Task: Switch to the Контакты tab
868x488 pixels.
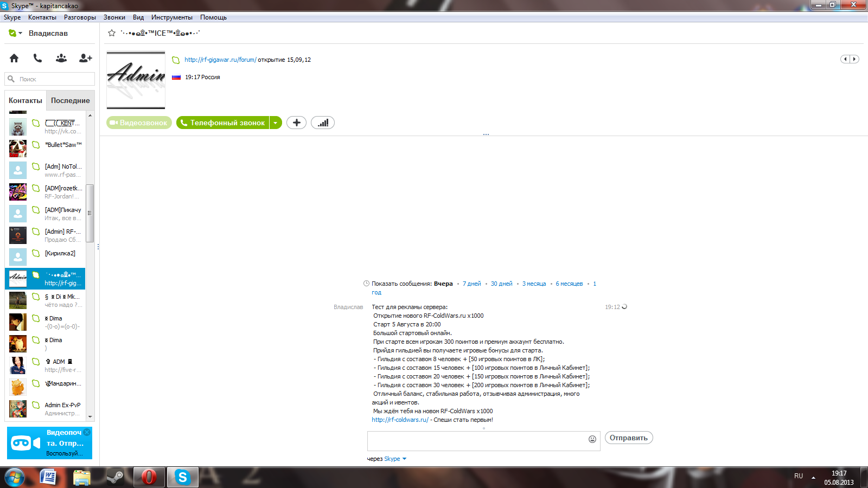Action: click(25, 101)
